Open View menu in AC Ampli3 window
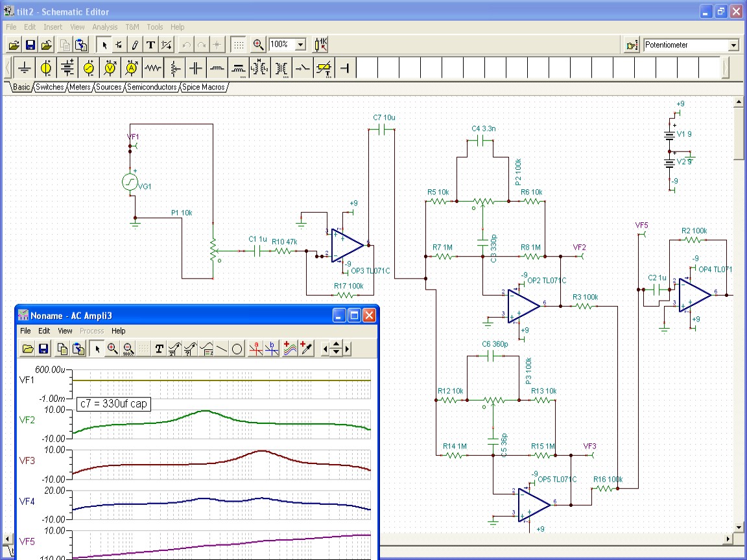Screen dimensions: 747x560 tap(65, 331)
